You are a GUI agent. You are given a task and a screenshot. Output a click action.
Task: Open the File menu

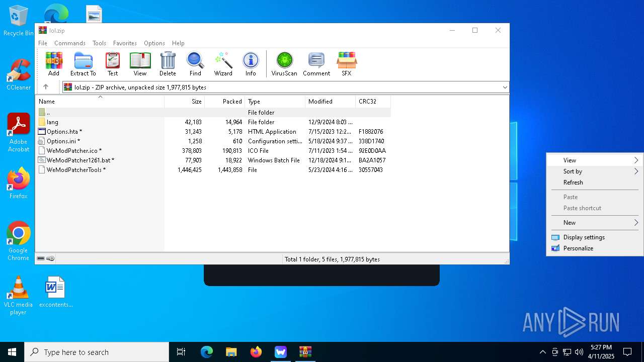(x=43, y=43)
